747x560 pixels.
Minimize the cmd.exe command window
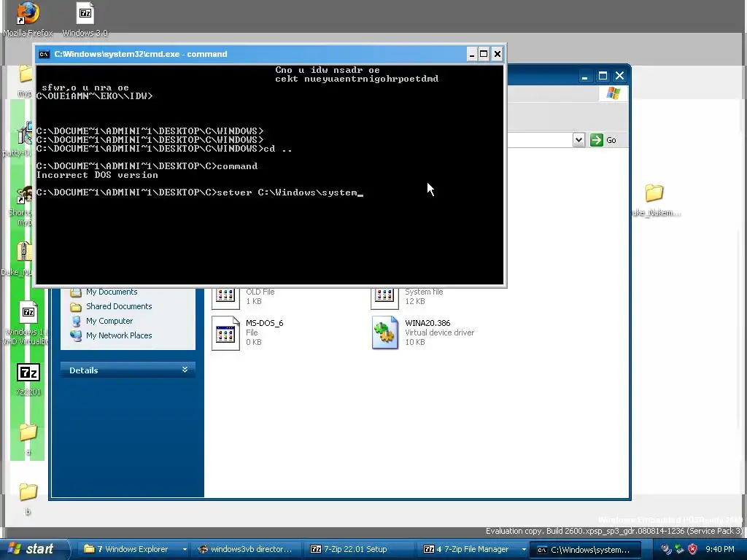(472, 54)
